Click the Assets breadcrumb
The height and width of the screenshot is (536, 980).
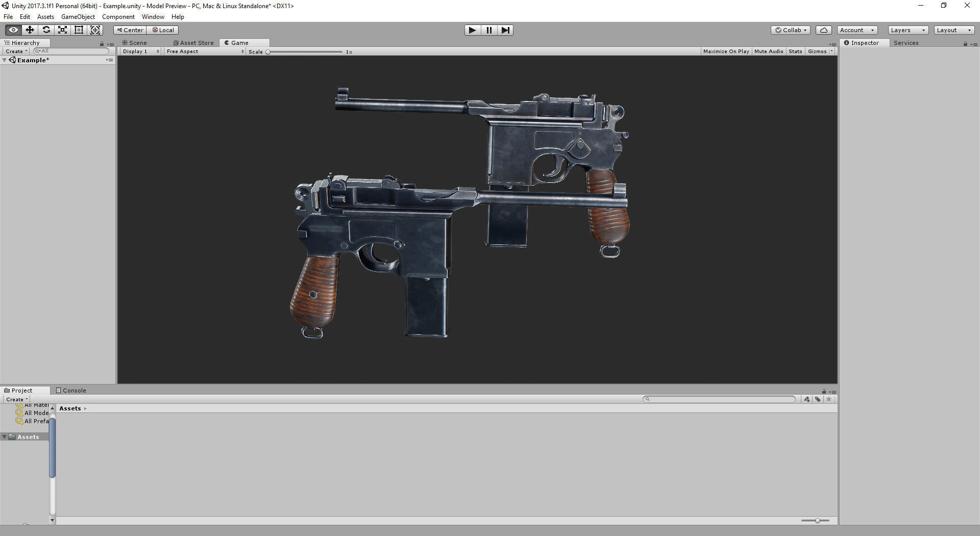click(70, 408)
